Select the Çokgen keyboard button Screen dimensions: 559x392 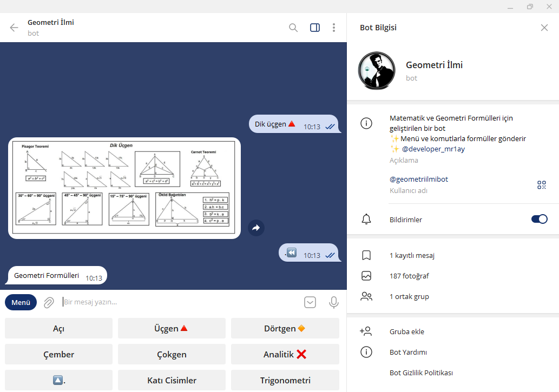[172, 354]
